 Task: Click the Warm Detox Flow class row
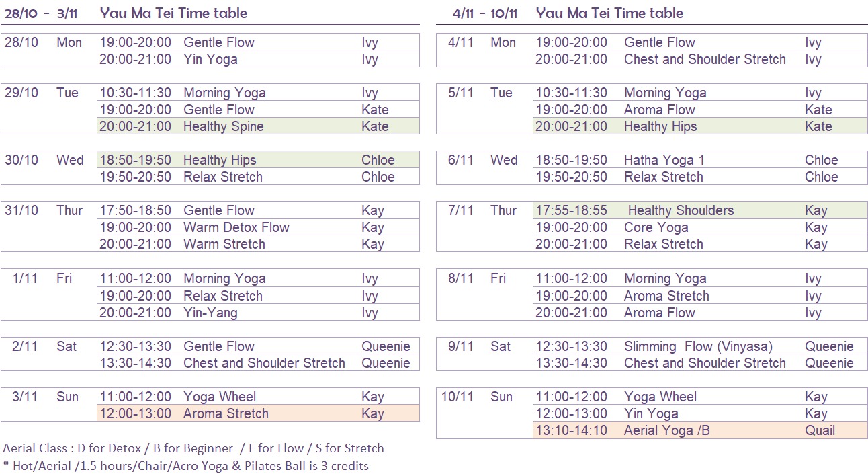point(259,227)
